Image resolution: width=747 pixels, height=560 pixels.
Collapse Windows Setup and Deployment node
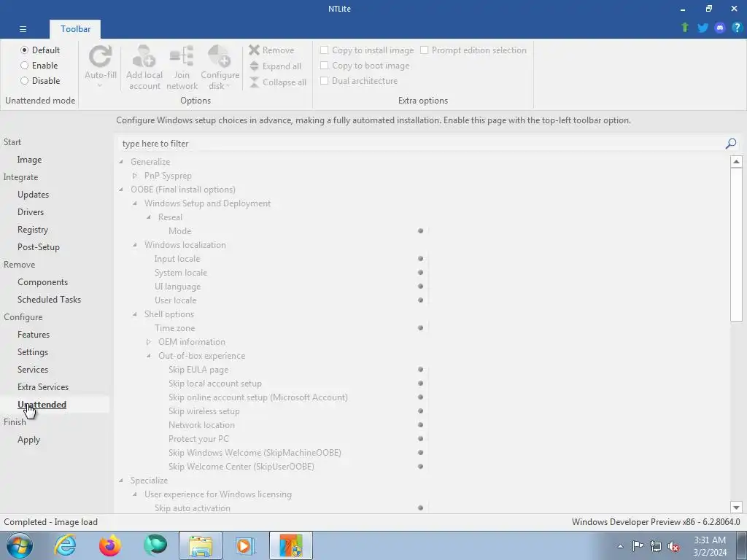(135, 203)
